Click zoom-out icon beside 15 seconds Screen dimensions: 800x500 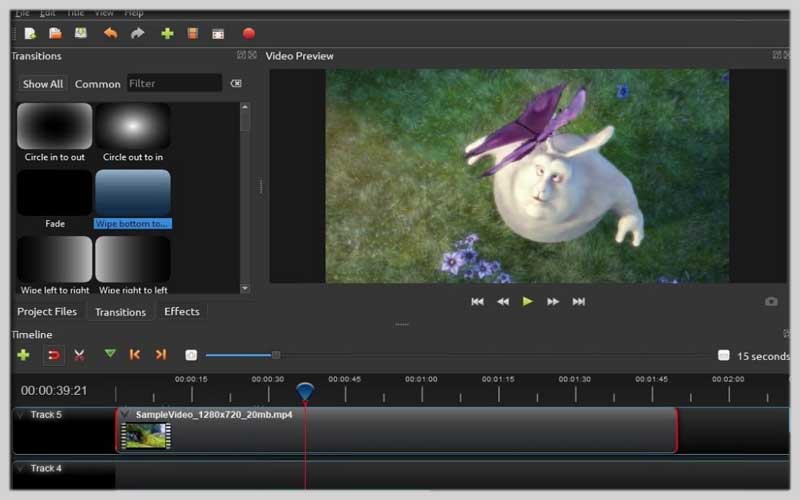tap(723, 355)
